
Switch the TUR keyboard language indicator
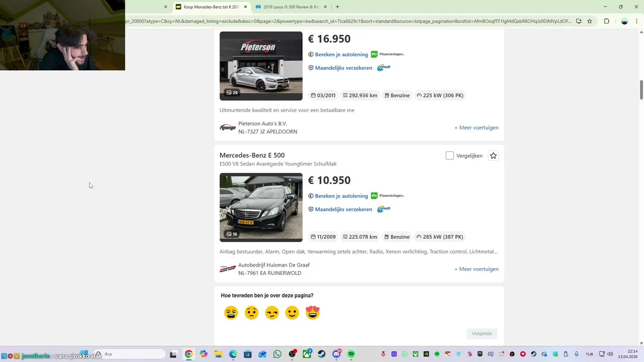pos(589,354)
